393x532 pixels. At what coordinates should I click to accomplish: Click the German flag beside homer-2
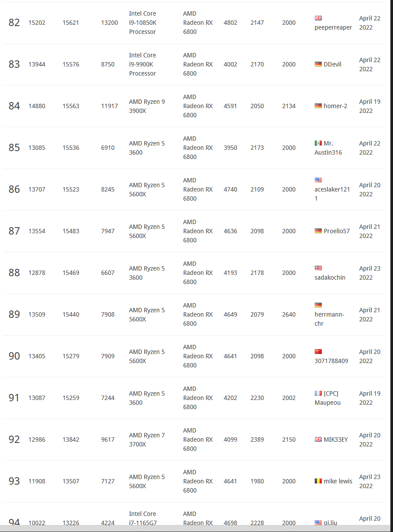pos(318,106)
